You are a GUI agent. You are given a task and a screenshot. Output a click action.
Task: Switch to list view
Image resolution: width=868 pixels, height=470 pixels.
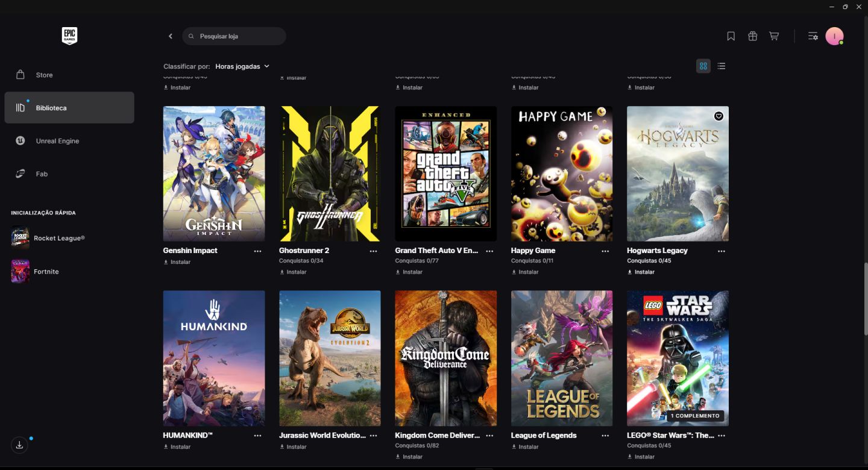[722, 66]
